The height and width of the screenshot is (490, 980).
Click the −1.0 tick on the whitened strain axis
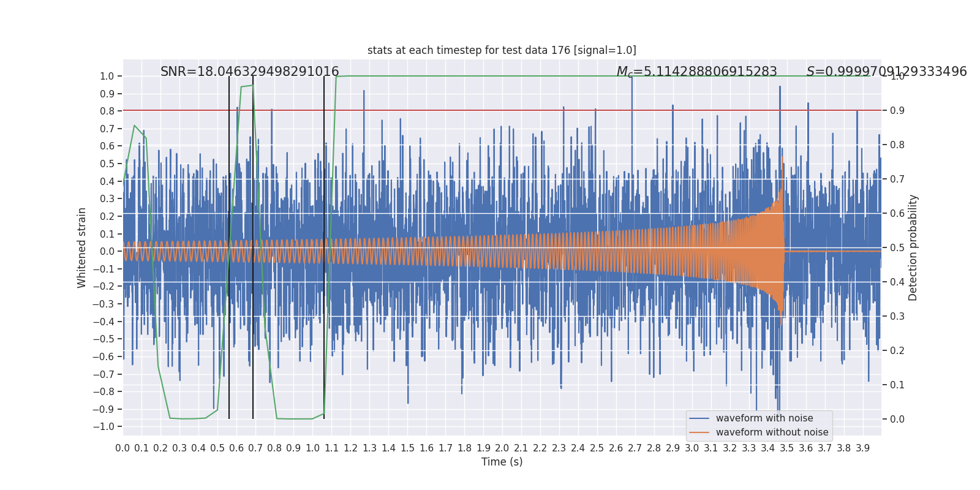click(x=103, y=427)
